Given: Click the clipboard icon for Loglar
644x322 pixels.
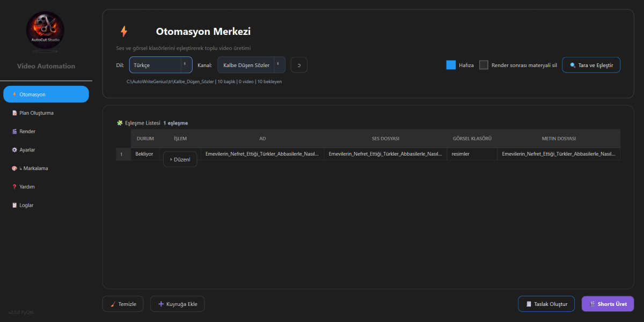Looking at the screenshot, I should [x=14, y=205].
